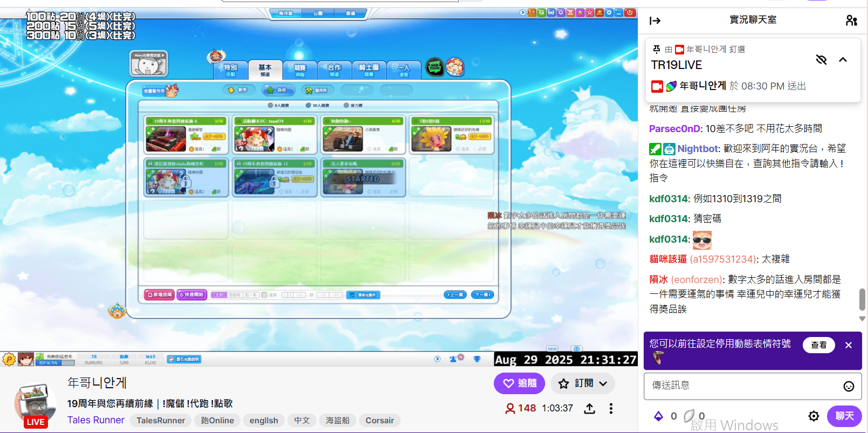Share the stream via share icon
Screen dimensions: 868x433
(x=589, y=409)
